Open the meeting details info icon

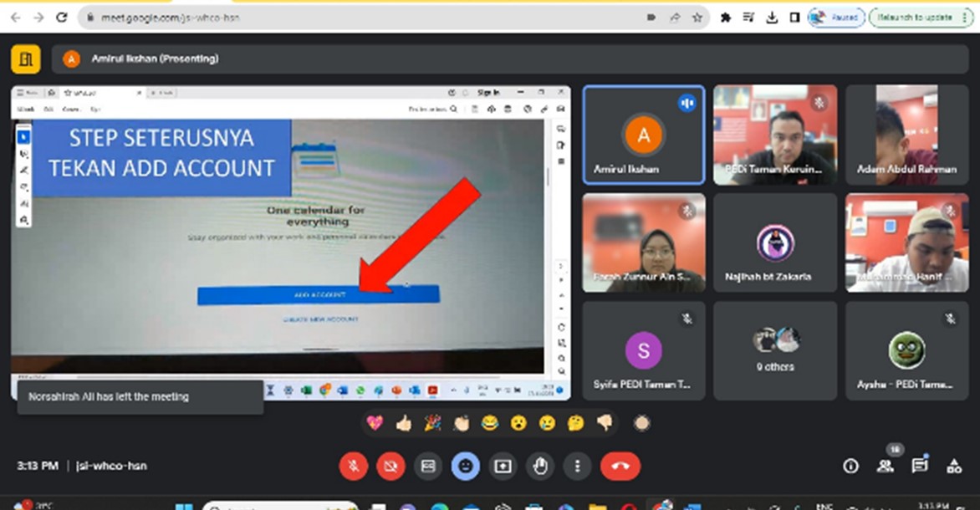850,467
